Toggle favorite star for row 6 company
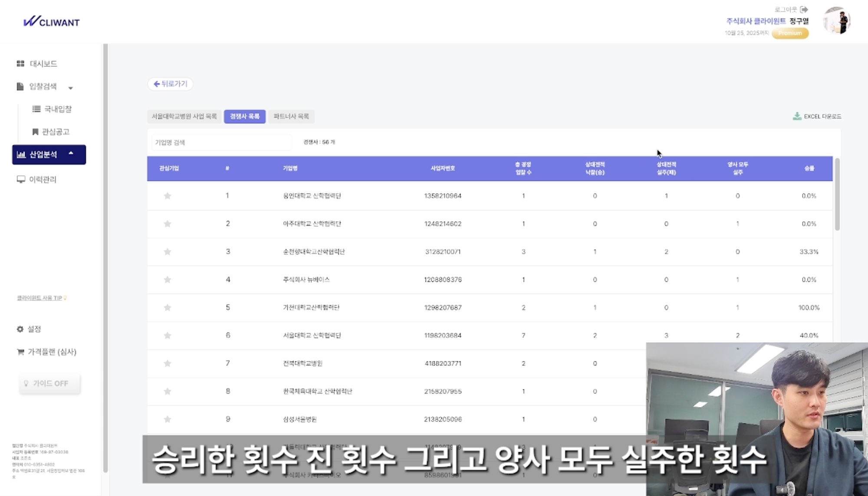Image resolution: width=868 pixels, height=496 pixels. click(x=167, y=336)
